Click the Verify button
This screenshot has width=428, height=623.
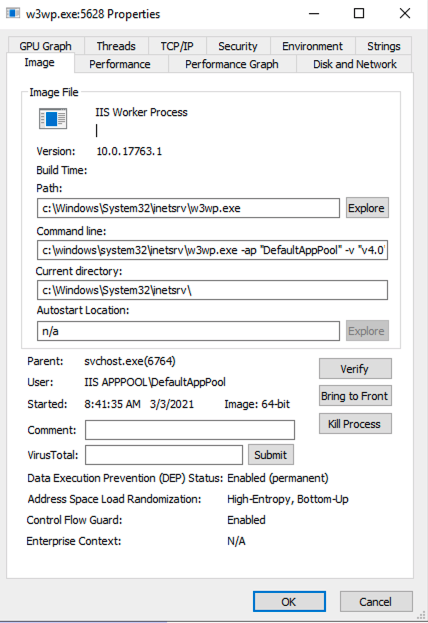[355, 369]
